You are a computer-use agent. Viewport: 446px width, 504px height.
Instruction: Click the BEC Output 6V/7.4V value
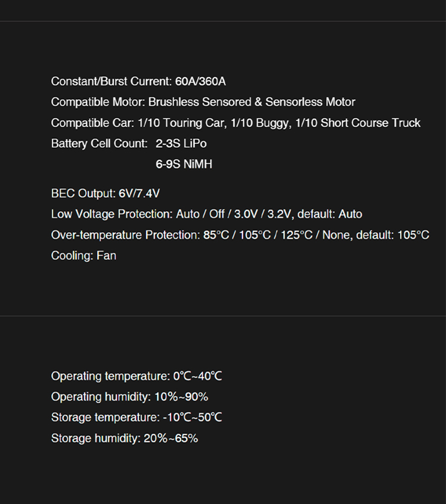pos(139,194)
